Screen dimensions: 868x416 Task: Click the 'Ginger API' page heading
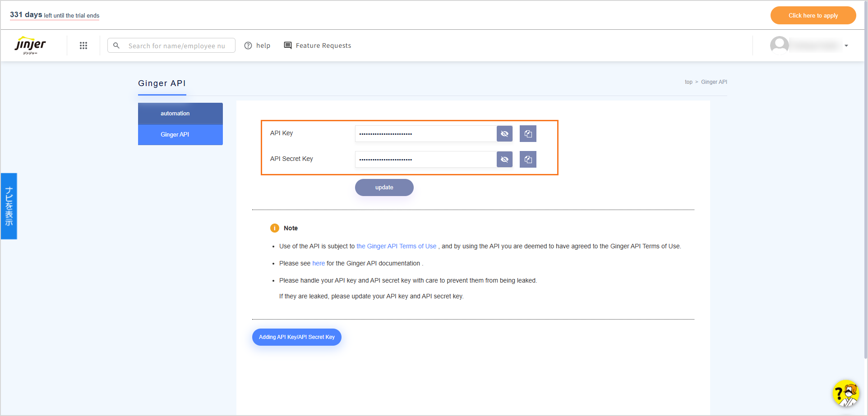[162, 83]
